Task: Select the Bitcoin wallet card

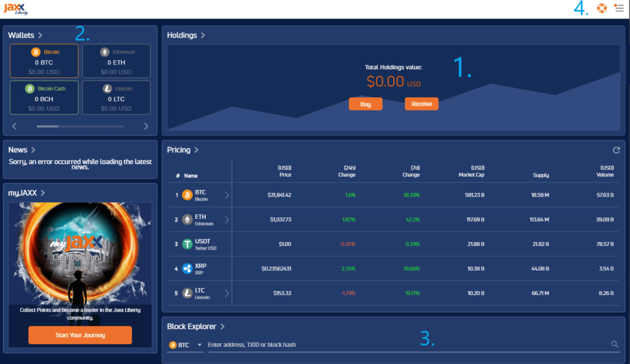Action: pos(44,61)
